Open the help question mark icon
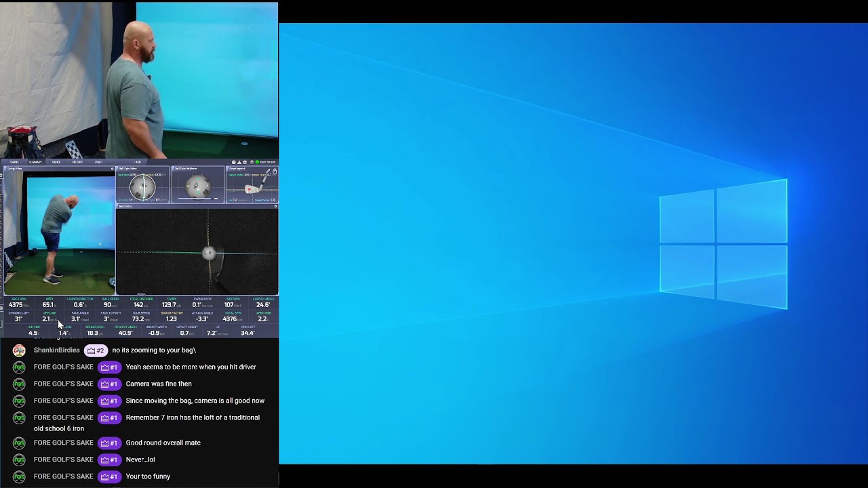The width and height of the screenshot is (868, 488). pos(234,163)
